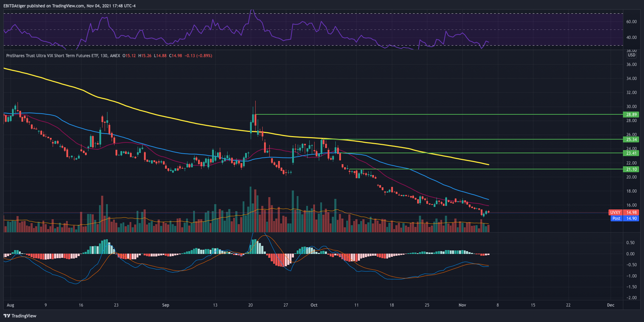The width and height of the screenshot is (644, 322).
Task: Click the red UVXY ticker label
Action: coord(615,213)
